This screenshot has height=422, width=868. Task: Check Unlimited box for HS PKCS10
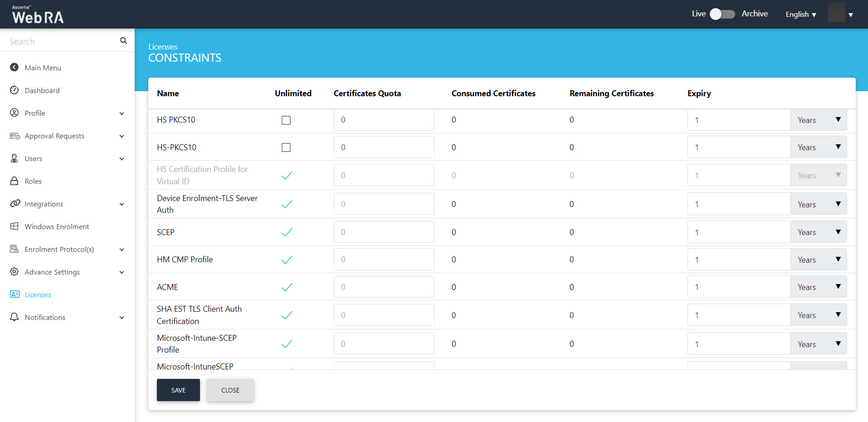286,120
